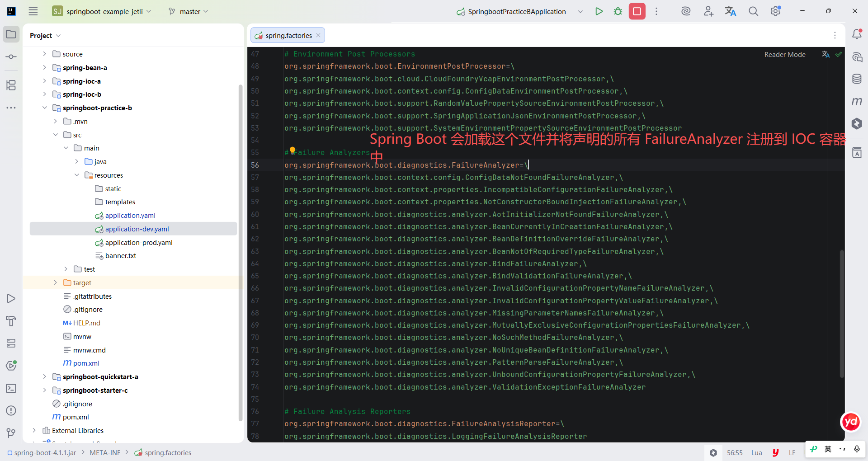Collapse the resources folder
Image resolution: width=868 pixels, height=461 pixels.
coord(76,175)
